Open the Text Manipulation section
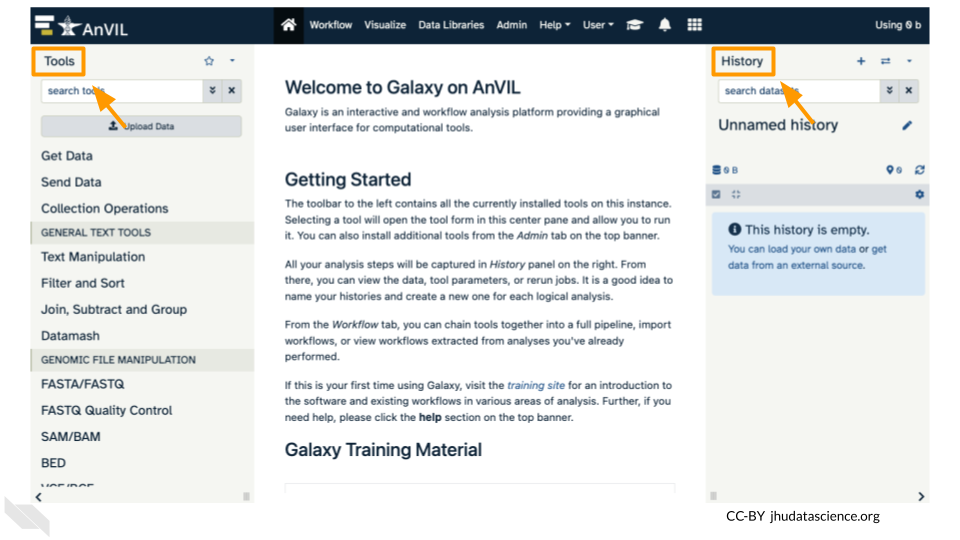 point(93,257)
